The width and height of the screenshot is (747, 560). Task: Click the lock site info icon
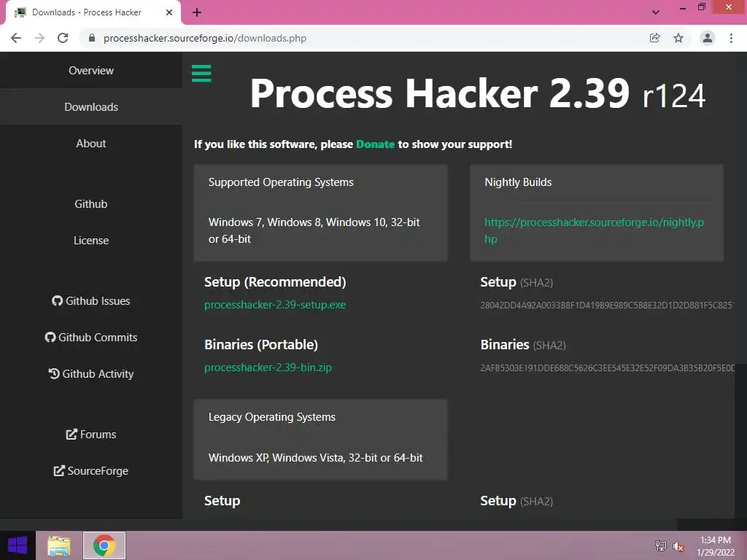click(92, 38)
